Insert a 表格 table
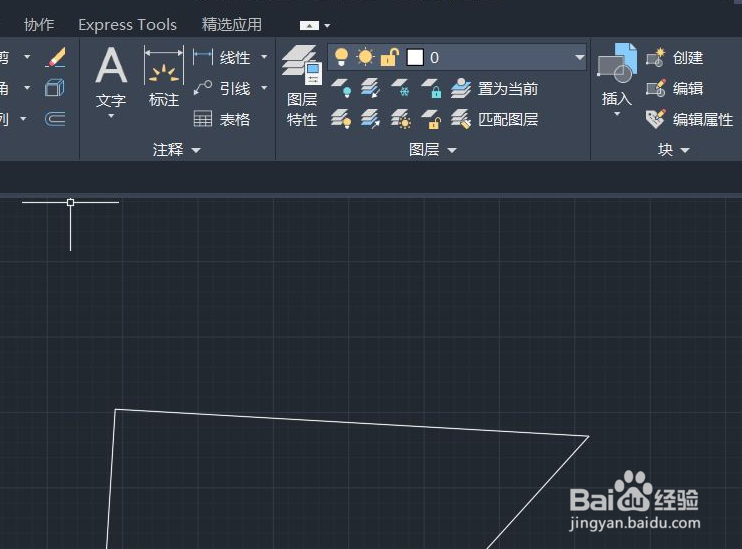Image resolution: width=742 pixels, height=549 pixels. [x=221, y=119]
